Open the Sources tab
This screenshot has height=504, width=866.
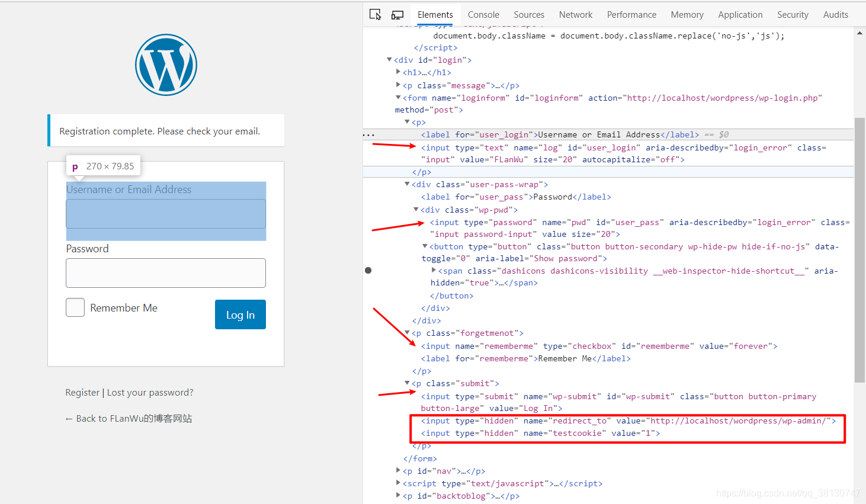(x=529, y=15)
